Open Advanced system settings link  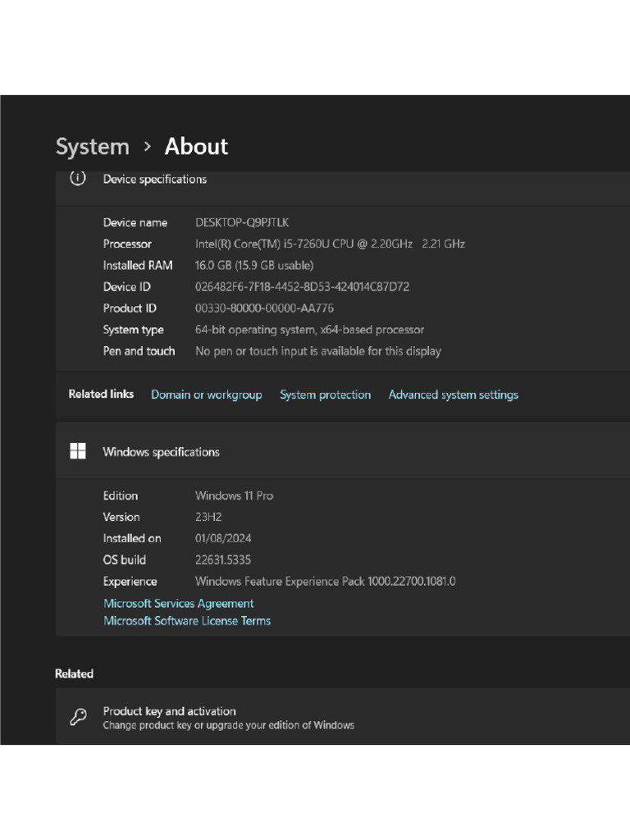(x=453, y=395)
